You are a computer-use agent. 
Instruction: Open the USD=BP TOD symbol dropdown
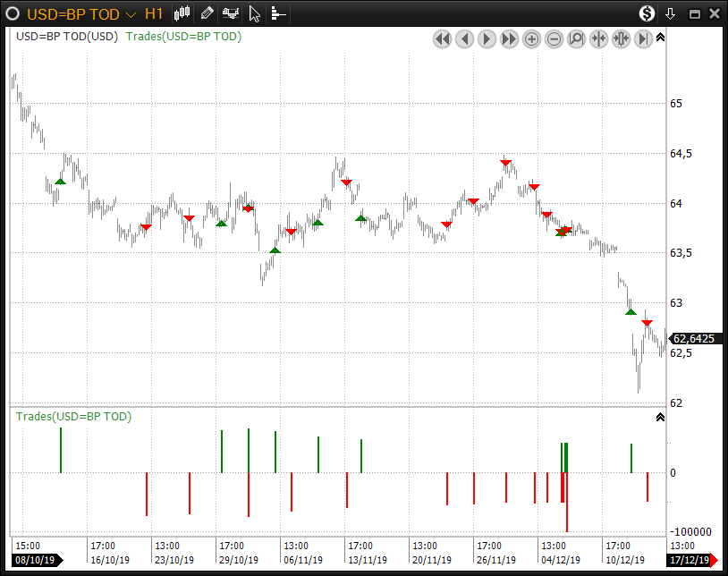pos(131,14)
